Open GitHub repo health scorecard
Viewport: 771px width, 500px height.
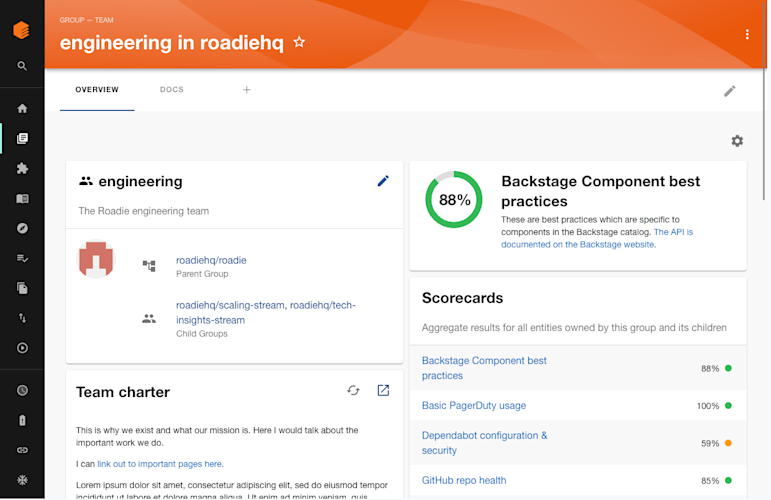(464, 480)
